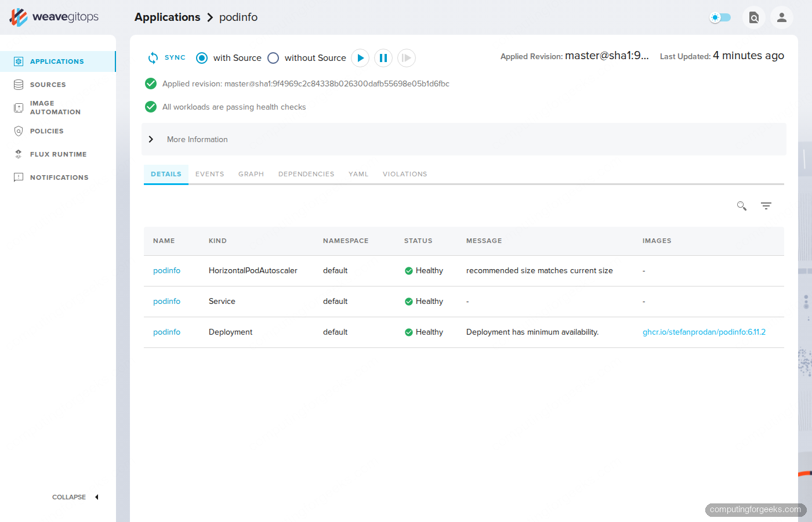The image size is (812, 522).
Task: Click green check beside Applied revision message
Action: (x=151, y=84)
